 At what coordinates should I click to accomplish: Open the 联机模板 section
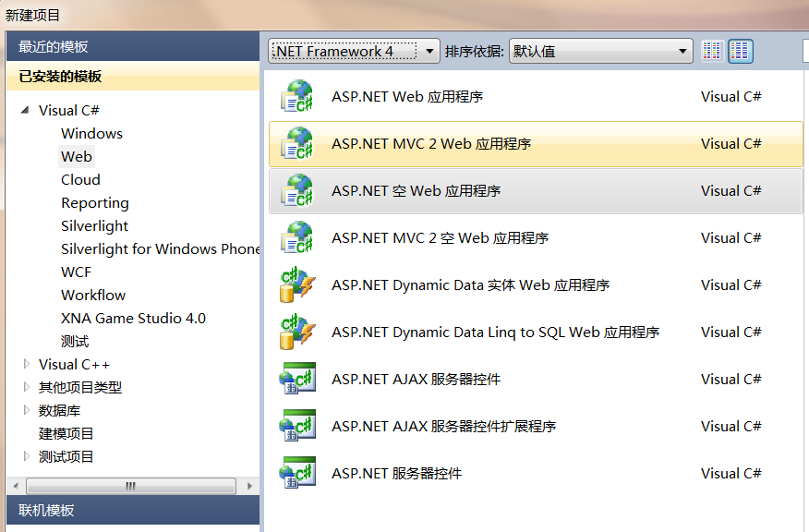(x=133, y=511)
